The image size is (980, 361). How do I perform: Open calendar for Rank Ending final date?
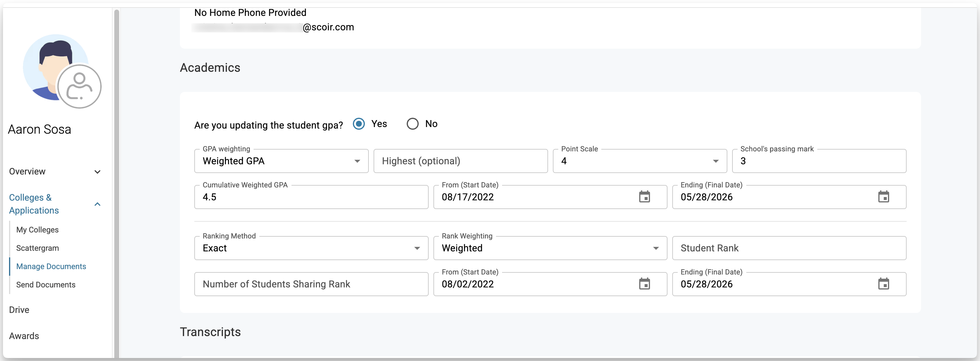[x=883, y=284]
